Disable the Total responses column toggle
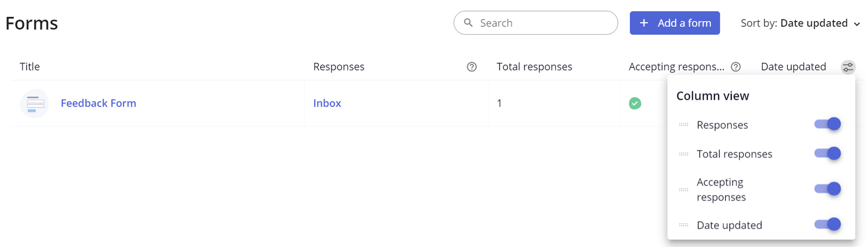 827,154
